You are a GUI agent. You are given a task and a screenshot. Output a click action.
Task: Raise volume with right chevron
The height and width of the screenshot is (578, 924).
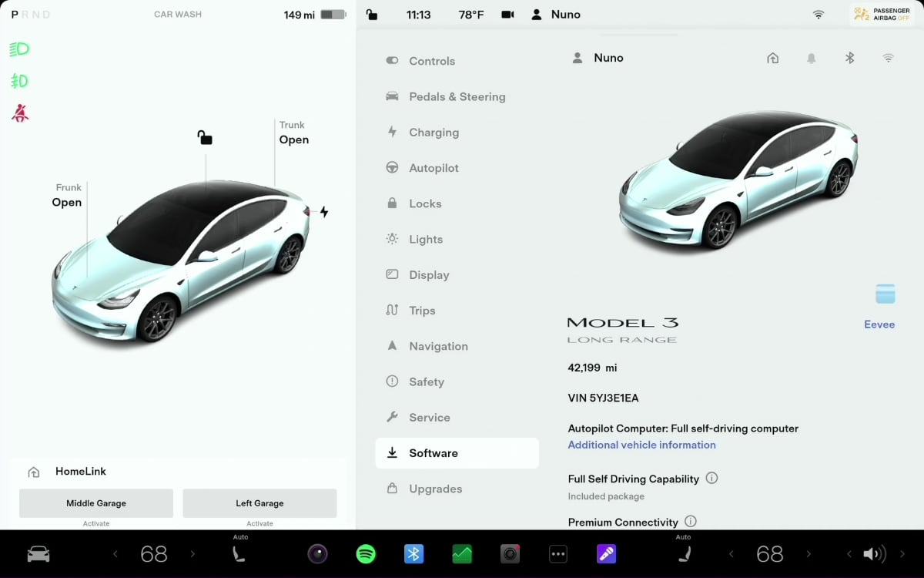coord(902,553)
